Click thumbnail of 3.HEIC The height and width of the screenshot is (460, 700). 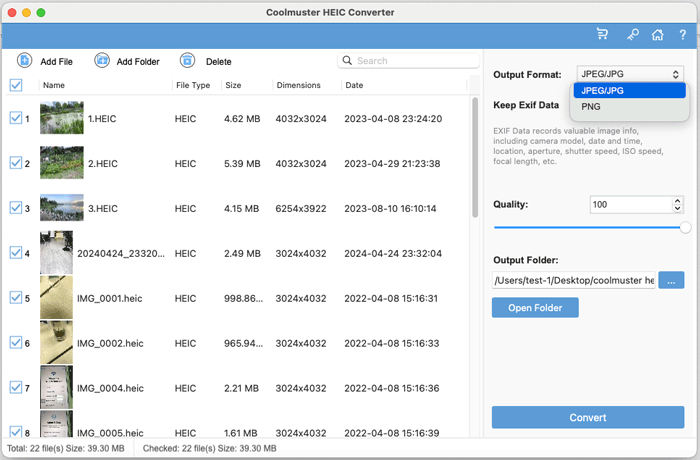[62, 208]
